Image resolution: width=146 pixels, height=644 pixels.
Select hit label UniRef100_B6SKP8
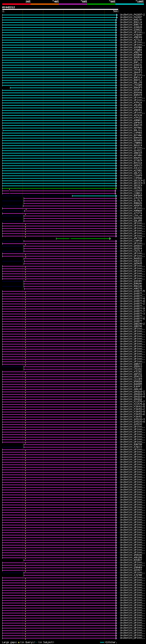(131, 140)
